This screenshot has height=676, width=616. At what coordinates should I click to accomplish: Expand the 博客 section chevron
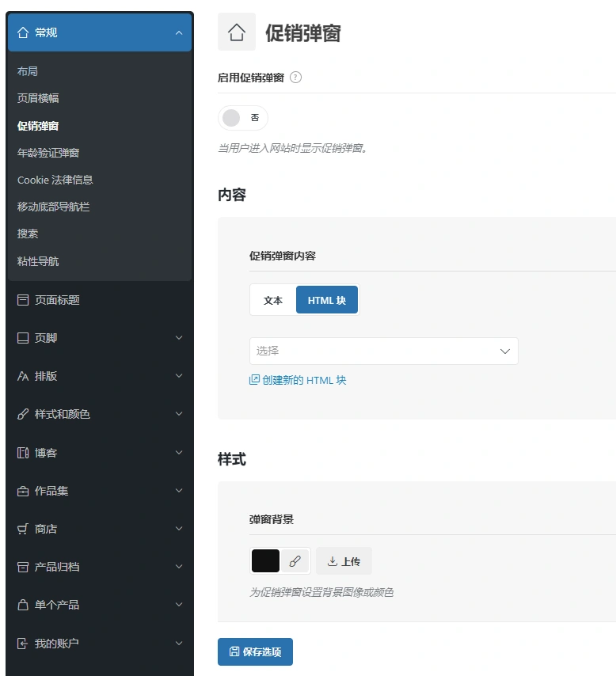click(179, 452)
